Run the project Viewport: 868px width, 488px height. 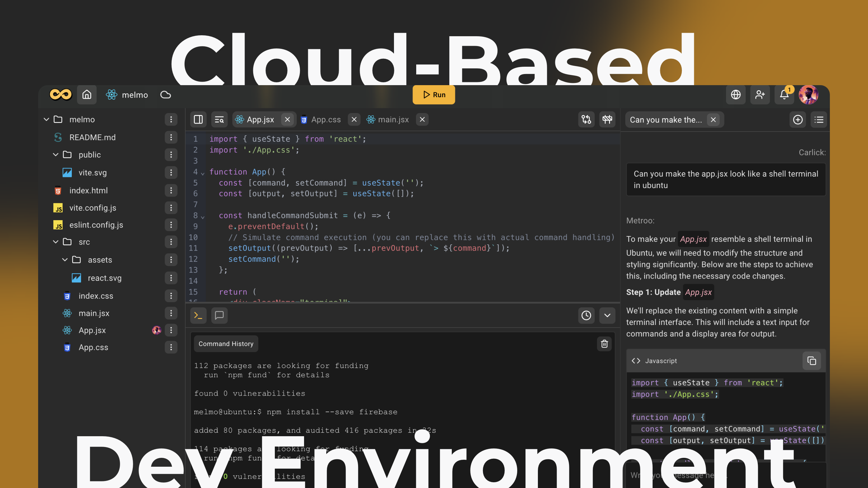434,95
